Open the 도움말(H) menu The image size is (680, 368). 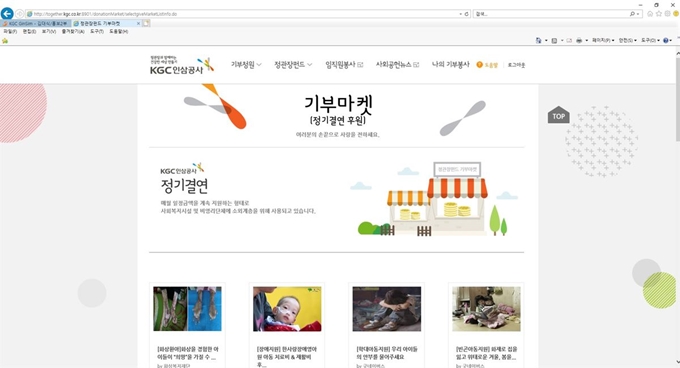(118, 32)
